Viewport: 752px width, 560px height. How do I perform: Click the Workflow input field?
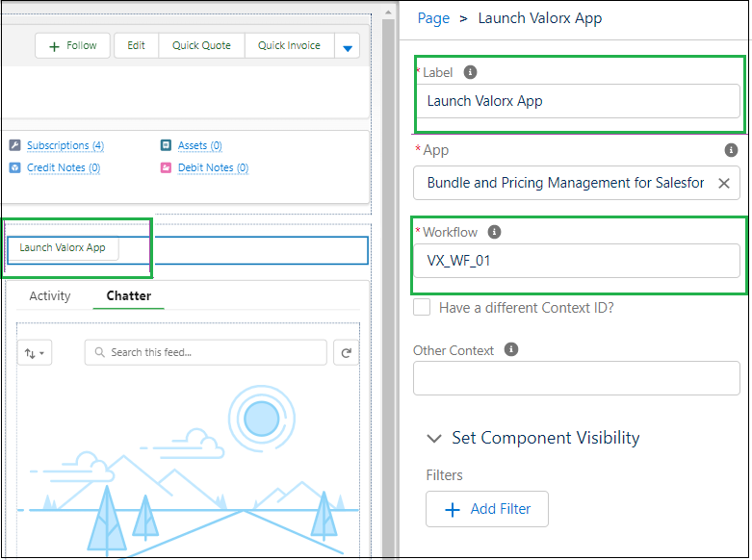(577, 261)
